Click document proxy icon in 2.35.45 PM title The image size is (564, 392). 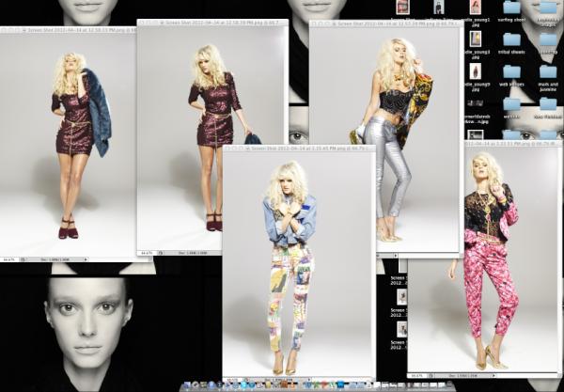pos(247,149)
